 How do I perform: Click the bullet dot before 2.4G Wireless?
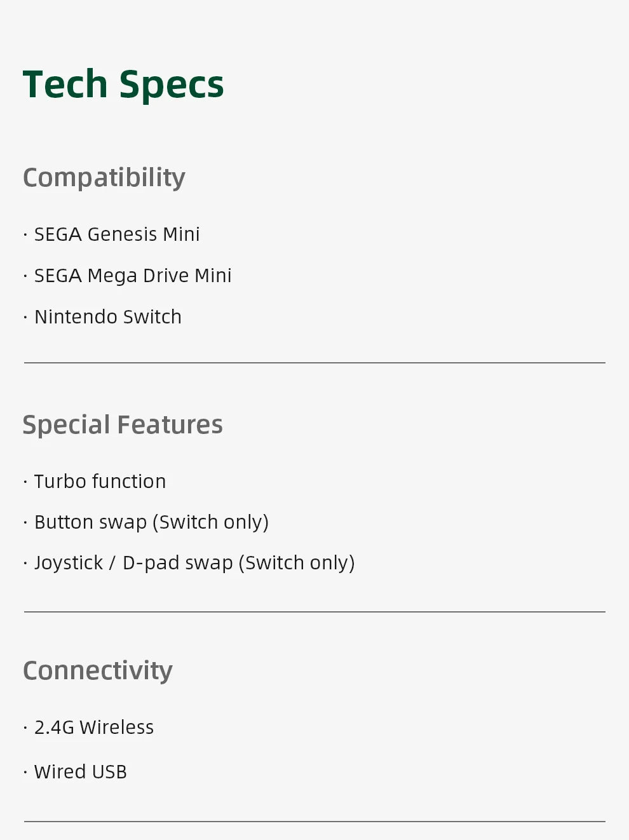tap(25, 728)
